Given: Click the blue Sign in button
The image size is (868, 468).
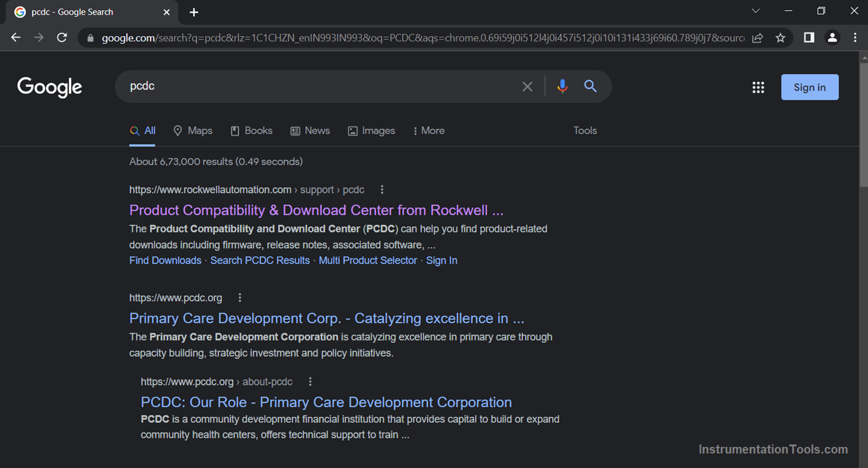Looking at the screenshot, I should pos(810,87).
